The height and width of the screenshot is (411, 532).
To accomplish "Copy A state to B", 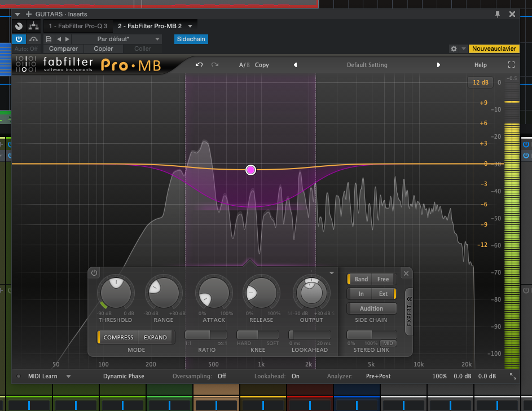I will [262, 65].
